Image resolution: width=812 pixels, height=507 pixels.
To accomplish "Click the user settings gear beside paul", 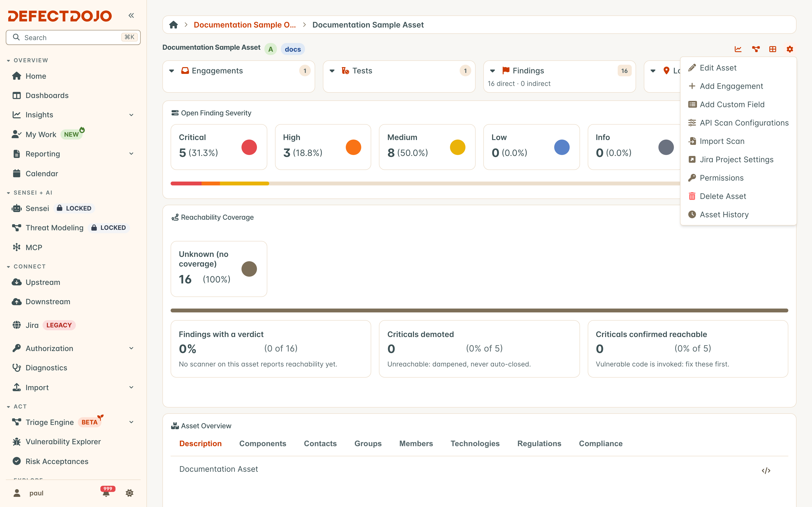I will pos(130,493).
